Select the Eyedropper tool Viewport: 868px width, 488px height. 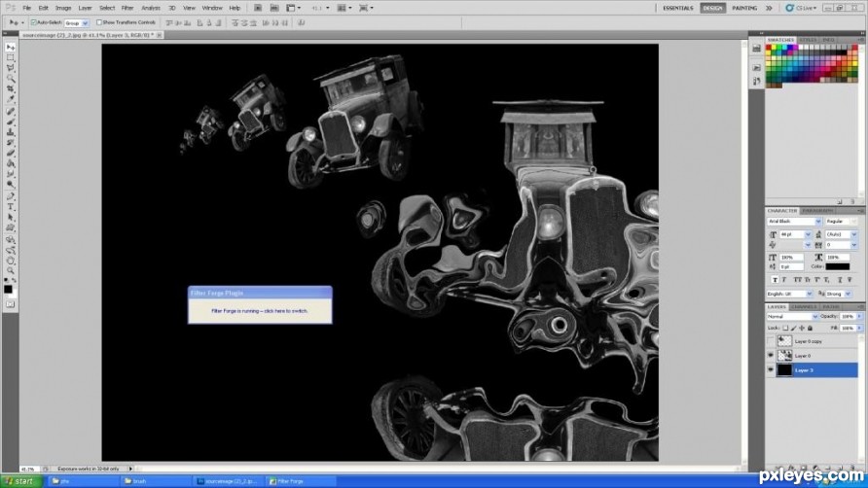[x=11, y=100]
